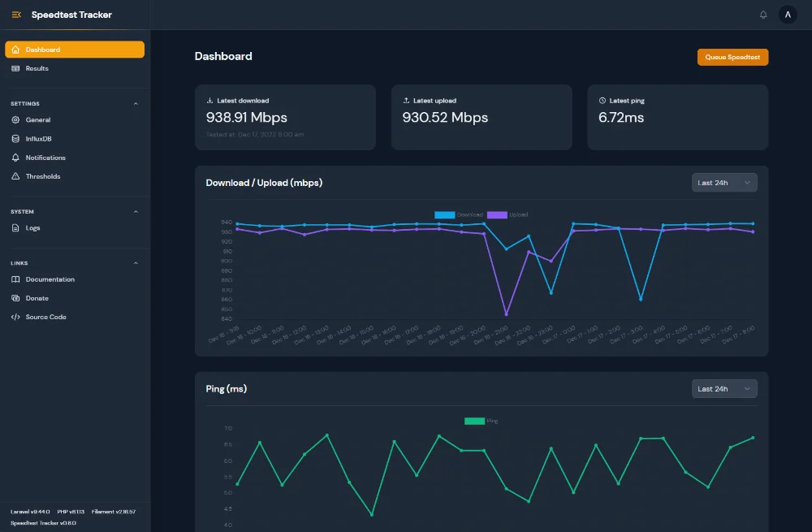Screen dimensions: 812x532
Task: Collapse the Links sidebar section
Action: pyautogui.click(x=136, y=263)
